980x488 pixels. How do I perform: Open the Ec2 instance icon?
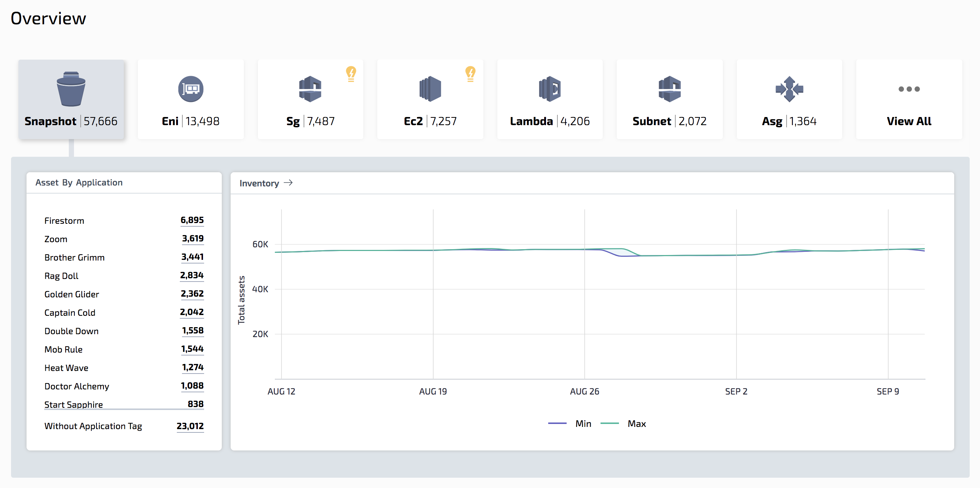coord(430,89)
